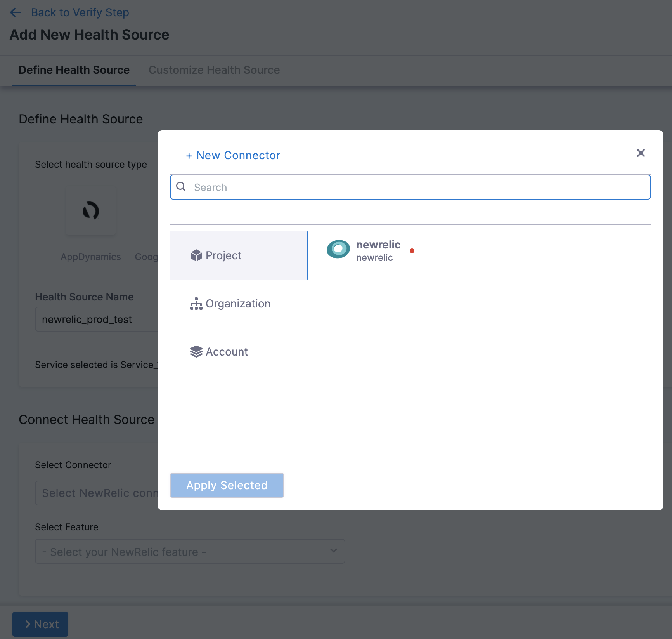Click the newrelic connector logo
The width and height of the screenshot is (672, 639).
coord(338,249)
